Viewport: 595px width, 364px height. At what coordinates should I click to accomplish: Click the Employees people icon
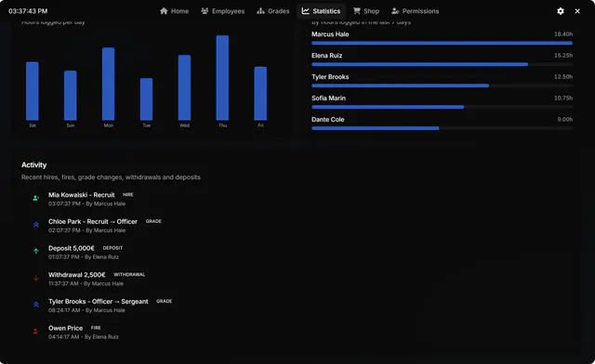coord(205,11)
